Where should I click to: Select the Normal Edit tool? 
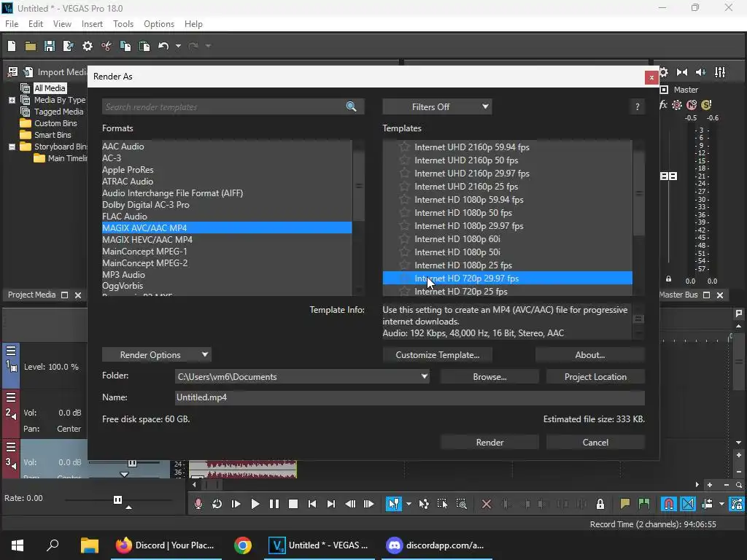pyautogui.click(x=393, y=504)
